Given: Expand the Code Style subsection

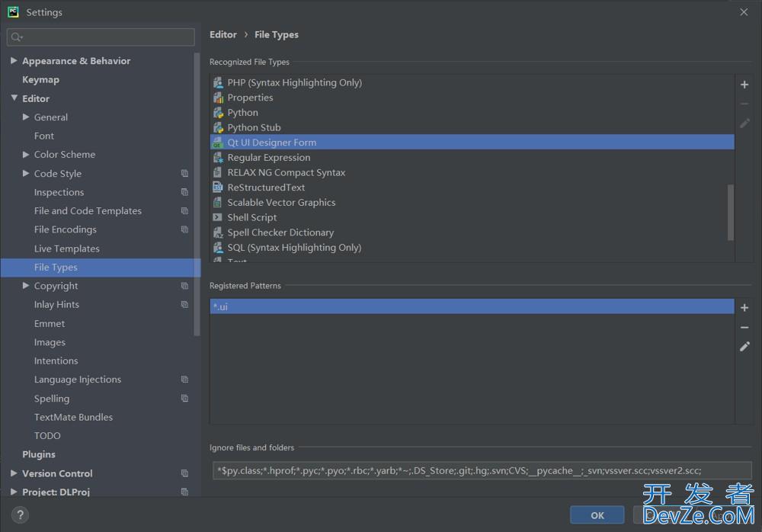Looking at the screenshot, I should click(x=26, y=173).
